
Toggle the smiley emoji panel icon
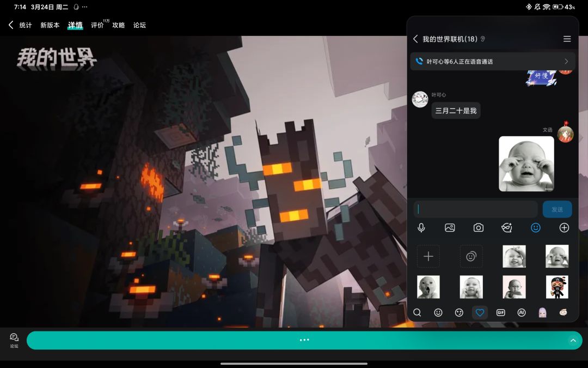tap(536, 227)
